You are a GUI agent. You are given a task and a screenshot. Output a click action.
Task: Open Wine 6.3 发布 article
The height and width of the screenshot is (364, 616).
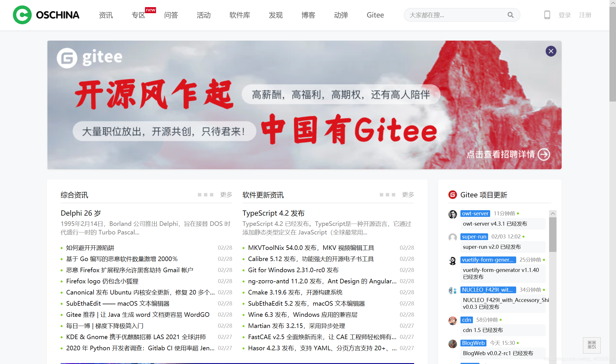(x=303, y=315)
